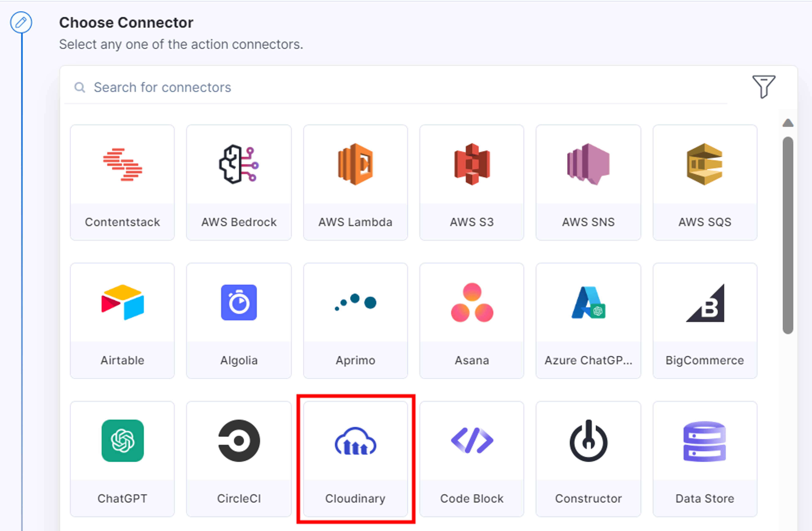Choose the ChatGPT green icon

point(122,441)
